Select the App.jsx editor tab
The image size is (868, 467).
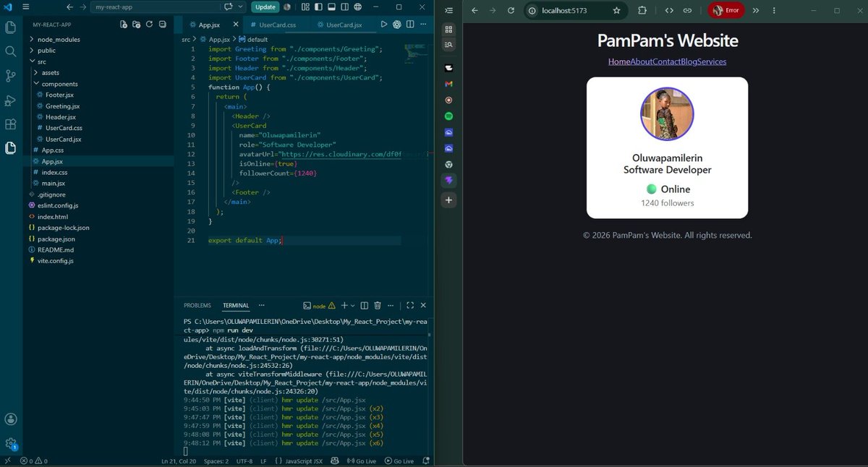coord(210,24)
